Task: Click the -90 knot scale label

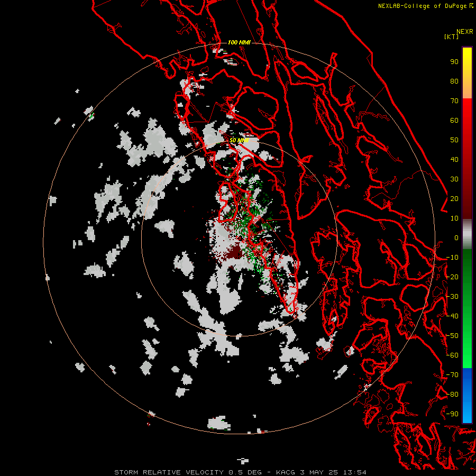Action: [452, 414]
